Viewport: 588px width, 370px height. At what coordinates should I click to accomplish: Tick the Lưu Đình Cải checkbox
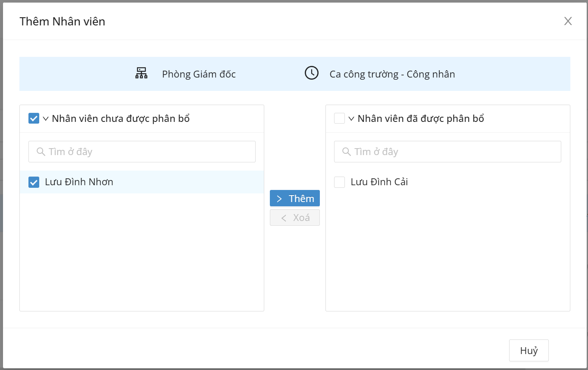pos(340,182)
